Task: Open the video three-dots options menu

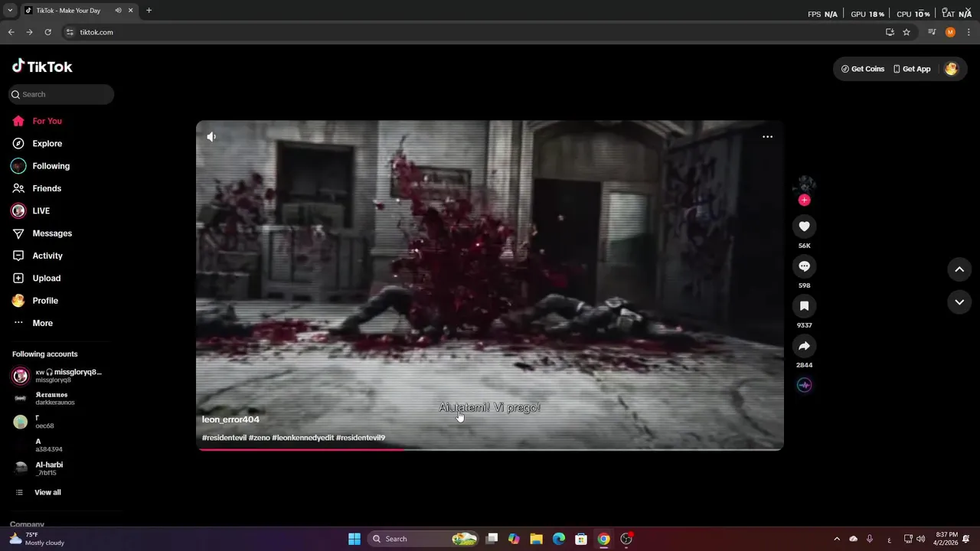Action: (x=767, y=137)
